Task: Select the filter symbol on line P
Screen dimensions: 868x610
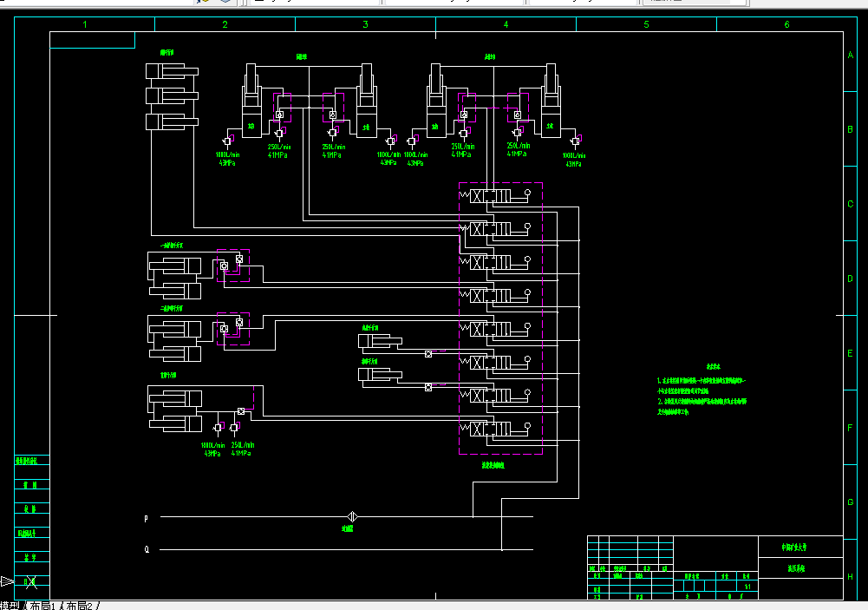Action: 352,517
